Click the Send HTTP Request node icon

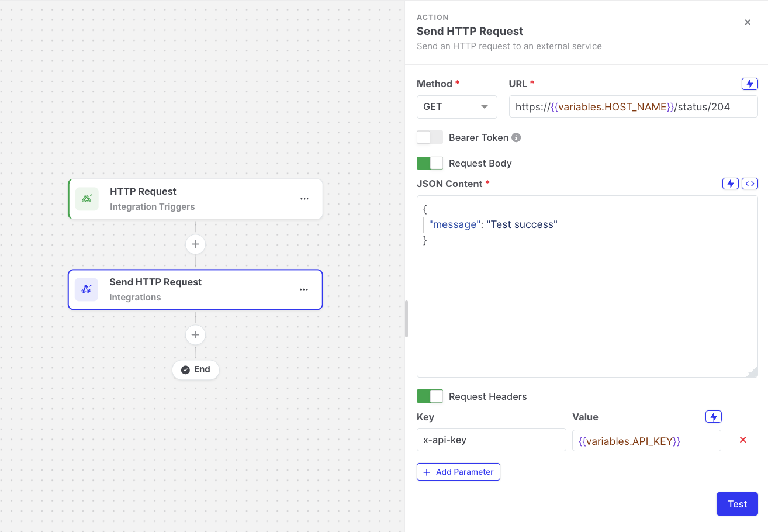coord(86,289)
